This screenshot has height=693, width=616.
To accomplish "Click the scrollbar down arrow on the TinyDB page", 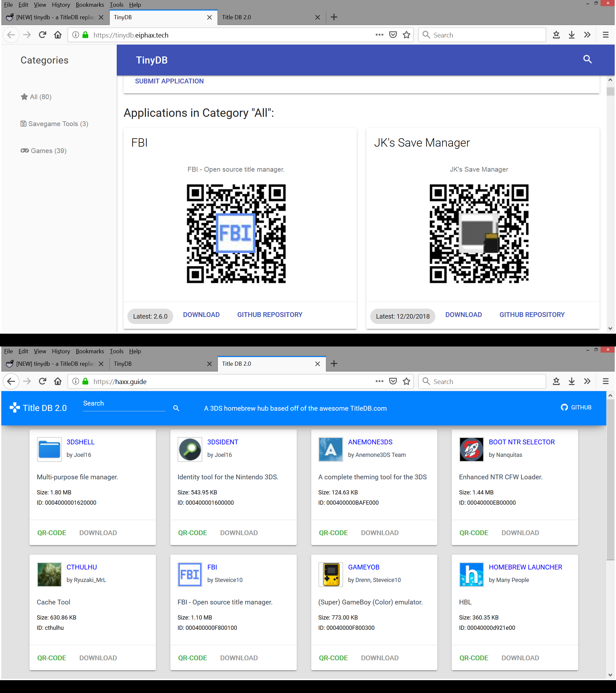I will (610, 328).
